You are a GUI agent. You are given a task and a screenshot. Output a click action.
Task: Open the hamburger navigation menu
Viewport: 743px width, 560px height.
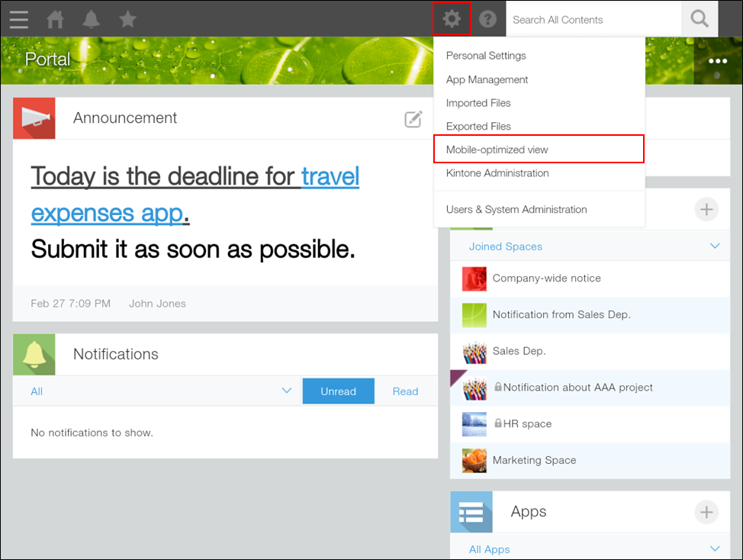(18, 19)
